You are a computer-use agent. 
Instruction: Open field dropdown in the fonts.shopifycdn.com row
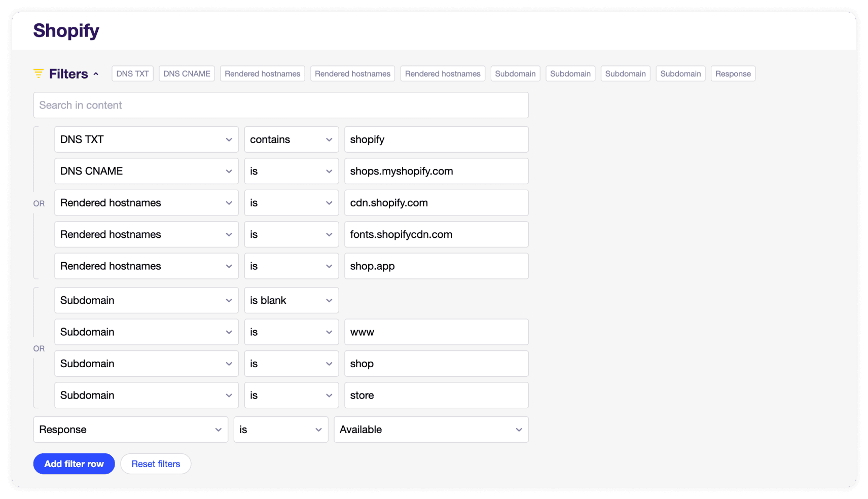point(147,234)
